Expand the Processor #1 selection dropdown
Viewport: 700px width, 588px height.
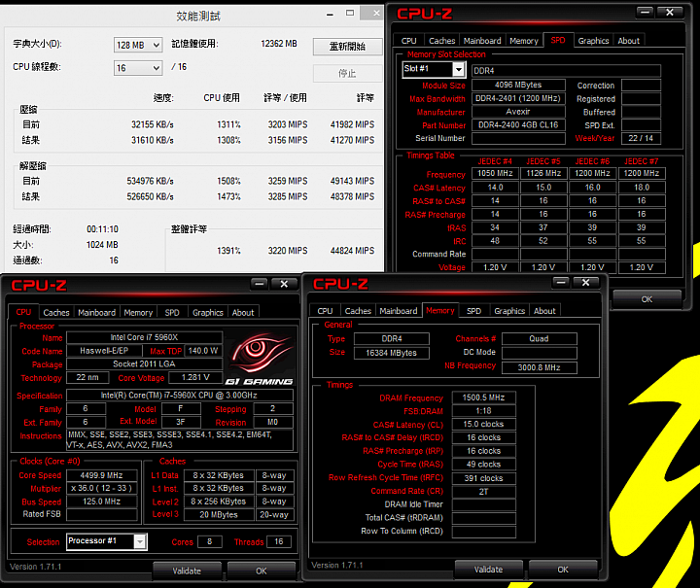140,541
